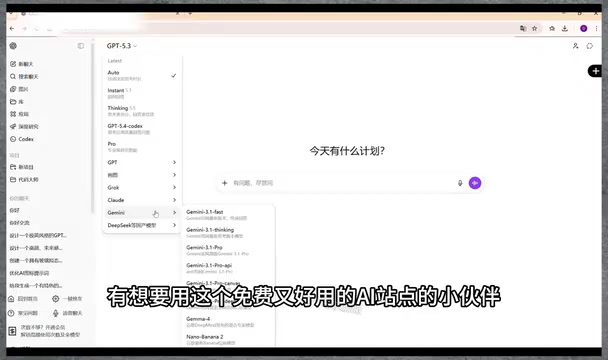Open browser extensions icon

552,28
